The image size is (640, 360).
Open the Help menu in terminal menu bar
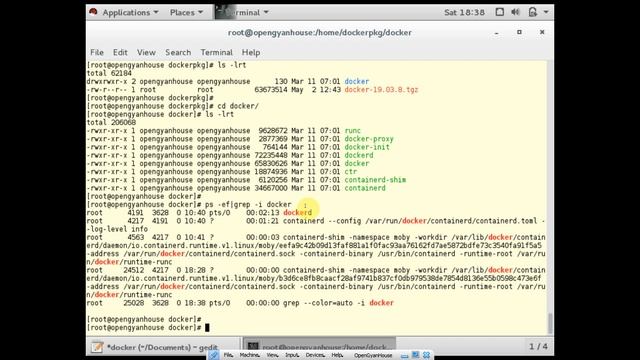coord(251,52)
